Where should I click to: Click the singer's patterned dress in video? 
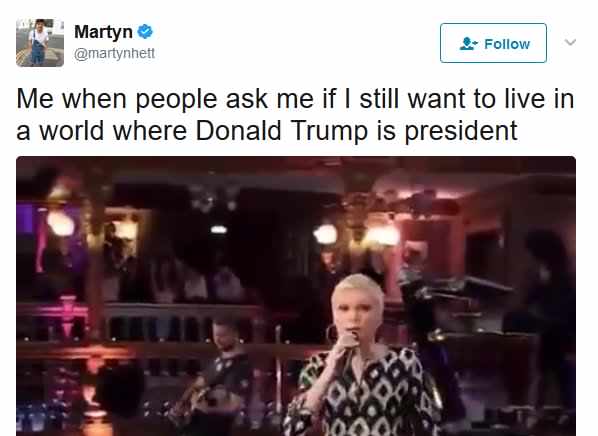coord(366,395)
